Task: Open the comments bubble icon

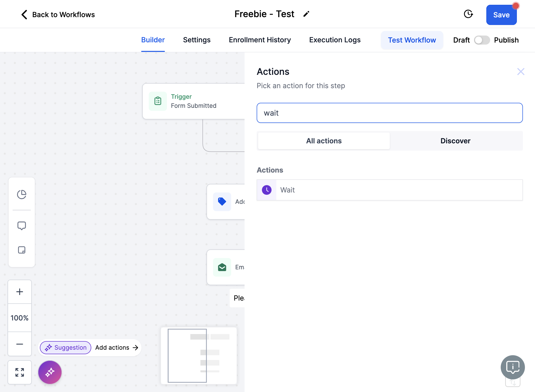Action: pyautogui.click(x=22, y=226)
